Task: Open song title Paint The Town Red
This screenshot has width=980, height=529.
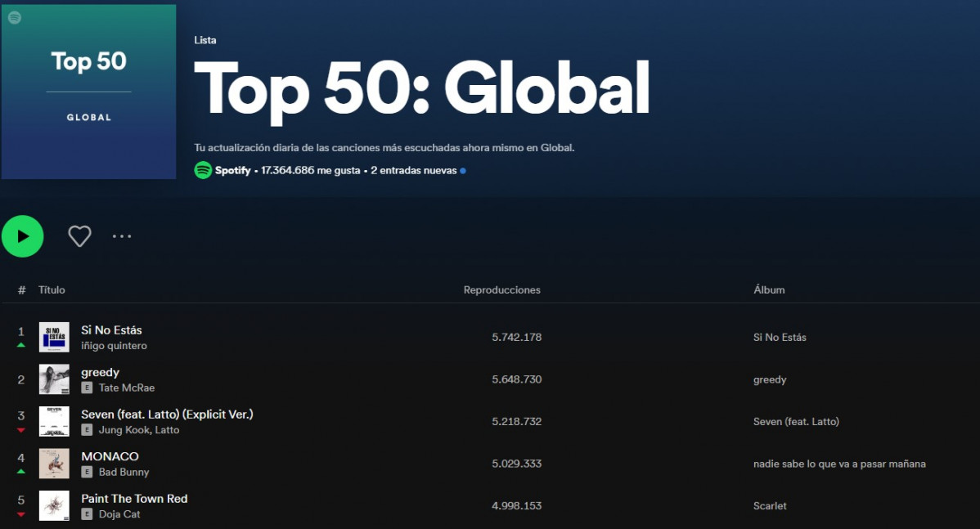Action: (134, 499)
